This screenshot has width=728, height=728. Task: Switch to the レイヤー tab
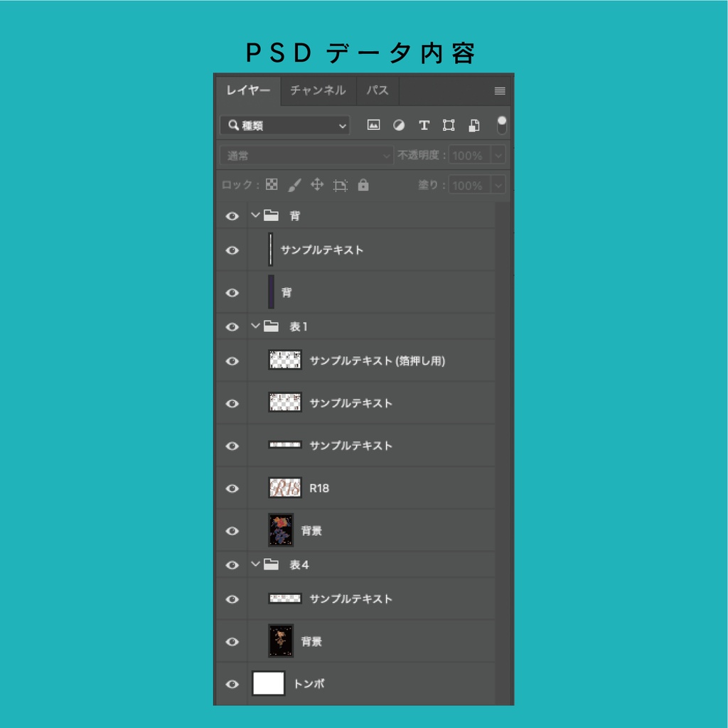coord(248,90)
